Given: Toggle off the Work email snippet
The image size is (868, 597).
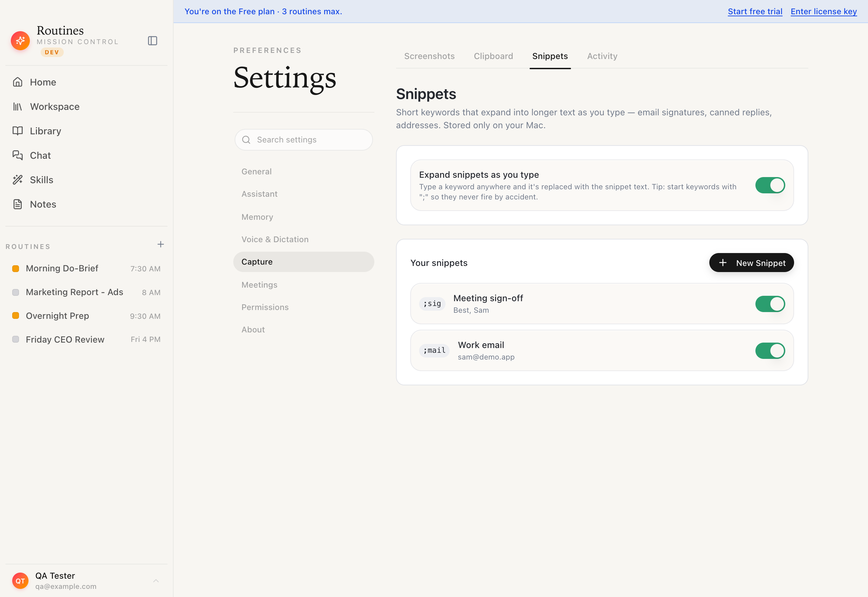Looking at the screenshot, I should [x=770, y=350].
